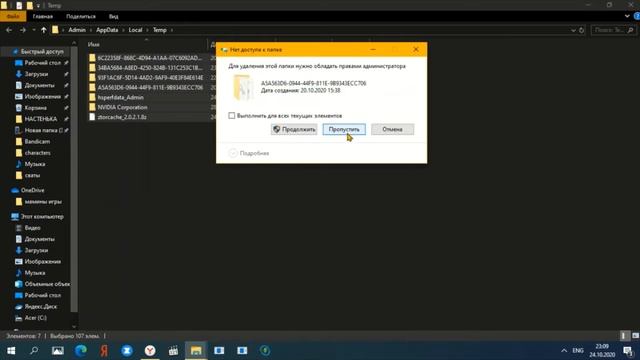Click the Отмена button
This screenshot has height=360, width=640.
(x=392, y=129)
